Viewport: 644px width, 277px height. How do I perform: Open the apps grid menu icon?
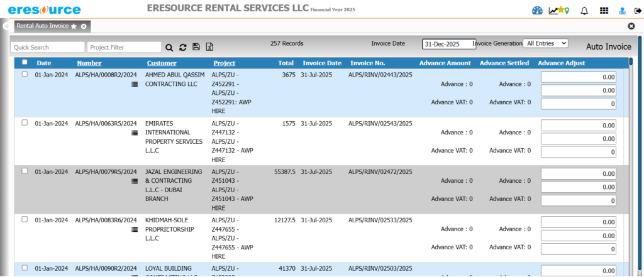pyautogui.click(x=604, y=10)
